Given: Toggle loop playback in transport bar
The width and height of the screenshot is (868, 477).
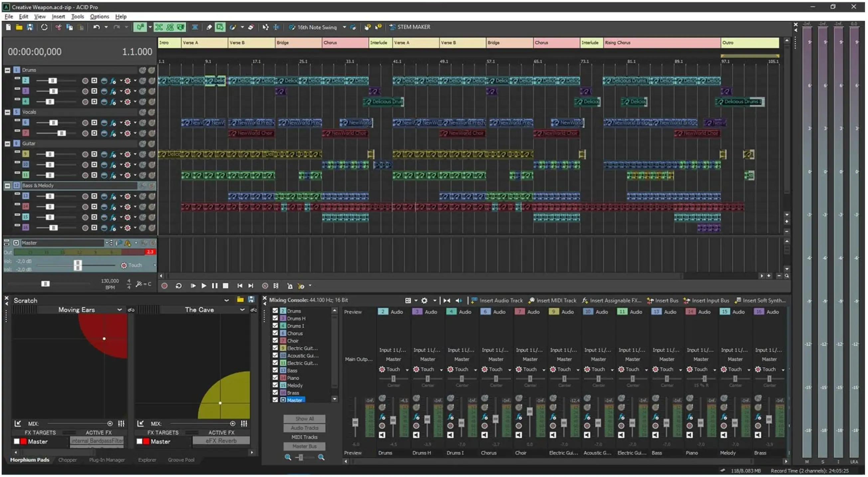Looking at the screenshot, I should point(179,286).
